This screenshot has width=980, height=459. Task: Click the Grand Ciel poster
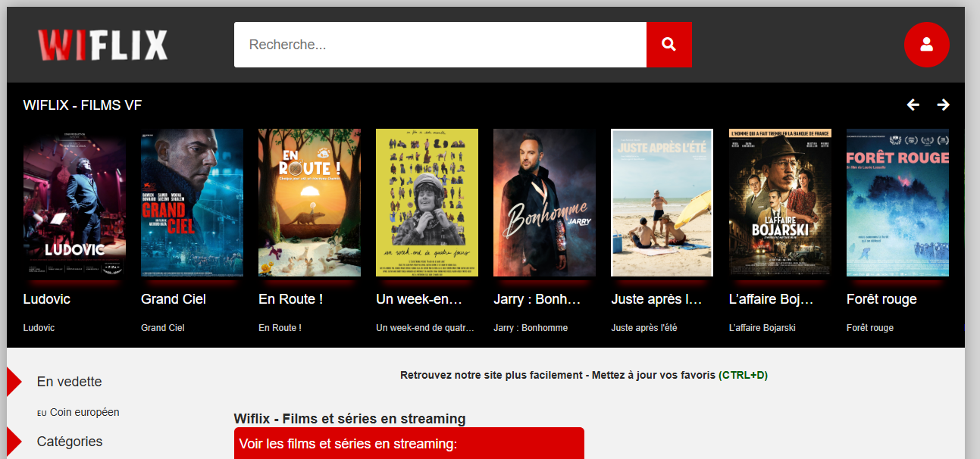pos(192,202)
